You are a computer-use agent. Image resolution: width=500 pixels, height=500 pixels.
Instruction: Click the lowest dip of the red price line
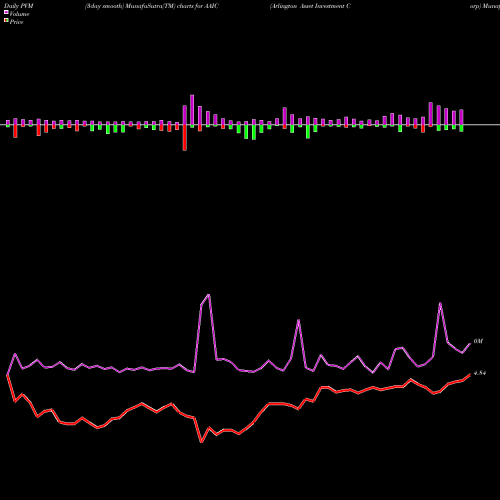point(201,442)
